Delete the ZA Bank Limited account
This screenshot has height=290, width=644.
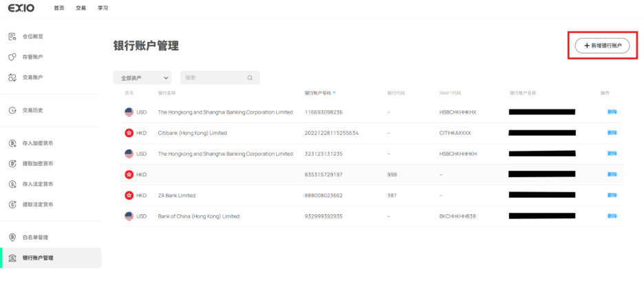pyautogui.click(x=612, y=196)
